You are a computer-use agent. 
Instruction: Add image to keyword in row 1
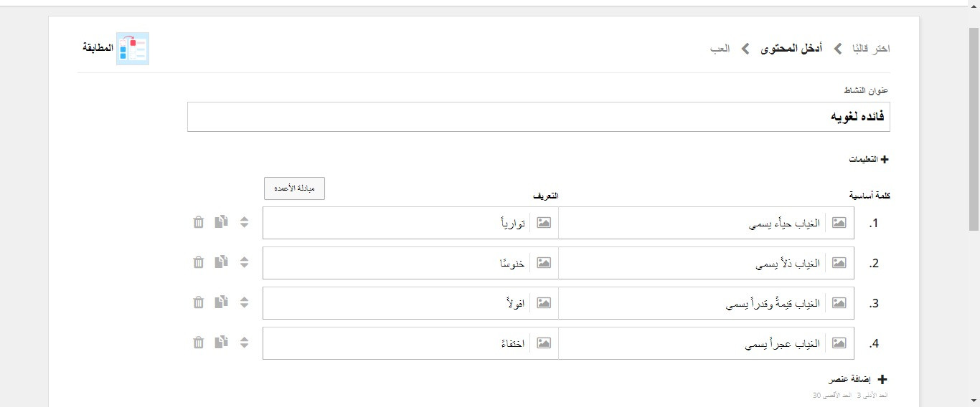point(839,223)
